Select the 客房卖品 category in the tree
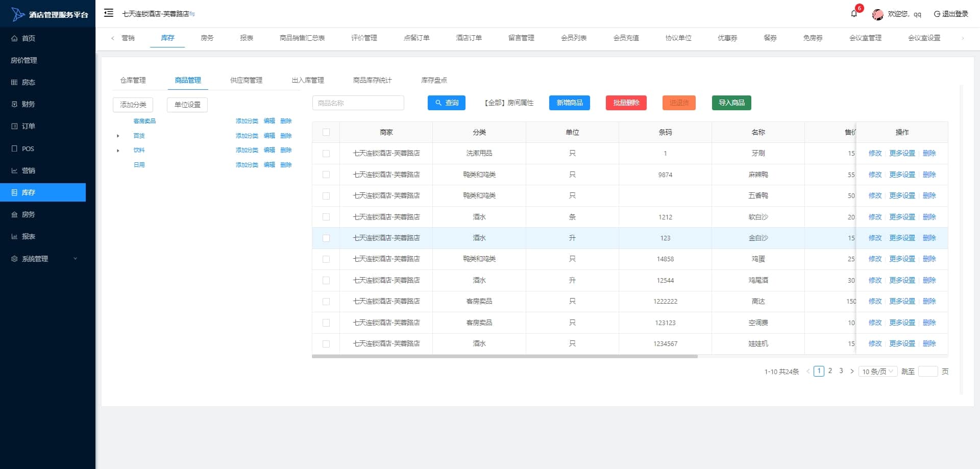Viewport: 980px width, 469px height. point(144,121)
